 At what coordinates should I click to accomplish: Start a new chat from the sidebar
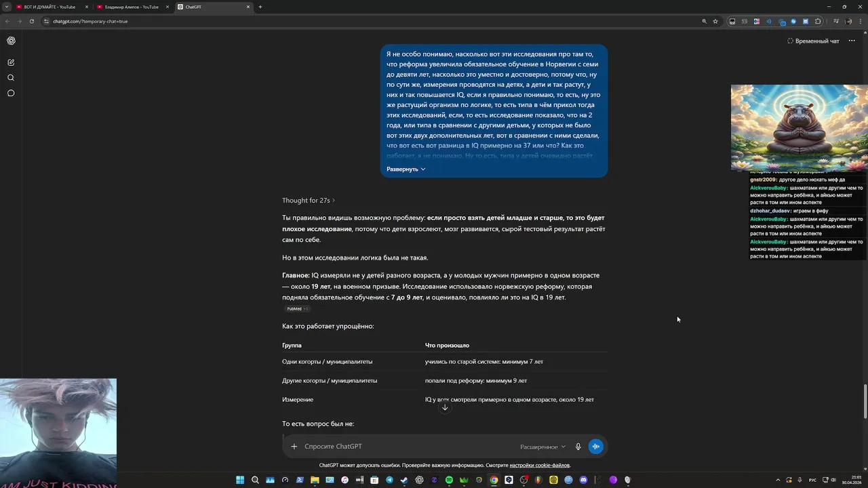(x=11, y=62)
